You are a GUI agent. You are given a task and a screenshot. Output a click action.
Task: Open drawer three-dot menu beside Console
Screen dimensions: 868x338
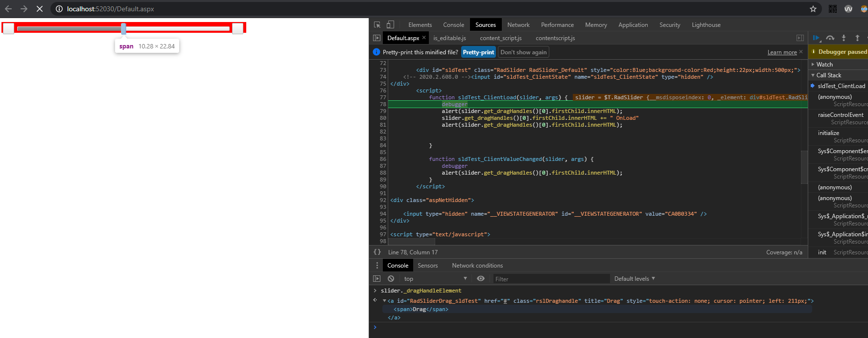[x=376, y=266]
